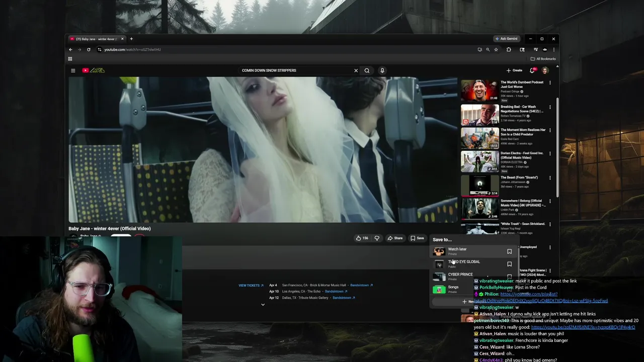Image resolution: width=644 pixels, height=362 pixels.
Task: Open petmenibored149's youtu.be chat link
Action: tap(583, 327)
